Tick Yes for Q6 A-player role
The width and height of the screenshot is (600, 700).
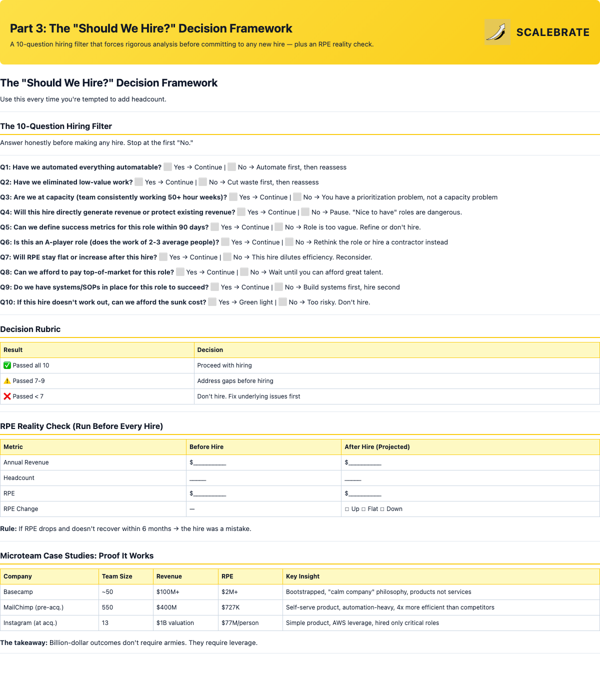(x=225, y=242)
